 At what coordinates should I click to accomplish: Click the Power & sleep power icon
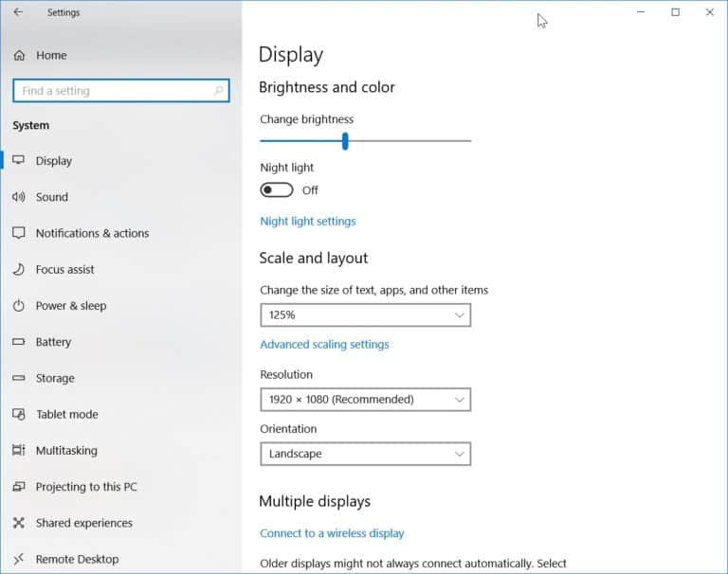tap(19, 305)
